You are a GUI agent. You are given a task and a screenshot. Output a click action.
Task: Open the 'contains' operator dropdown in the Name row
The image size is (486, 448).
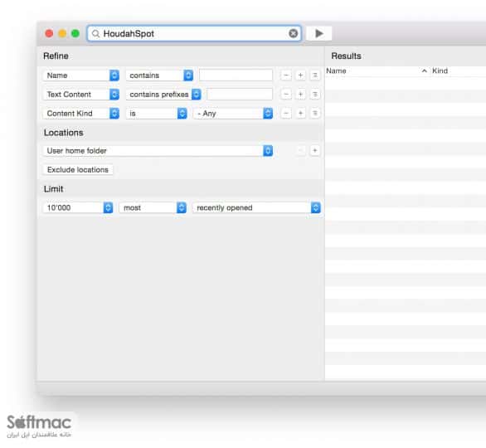[159, 75]
